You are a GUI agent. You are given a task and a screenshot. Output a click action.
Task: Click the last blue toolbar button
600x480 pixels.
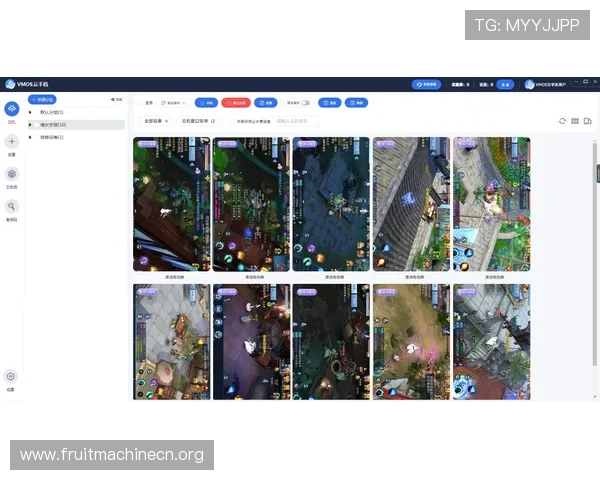click(356, 103)
